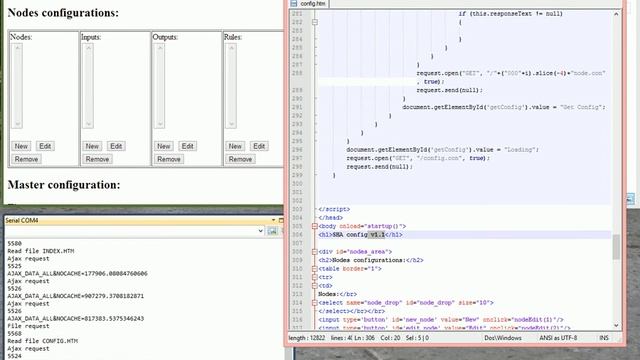Screen dimensions: 640x360
Task: Click Edit button under Rules list
Action: [x=259, y=146]
